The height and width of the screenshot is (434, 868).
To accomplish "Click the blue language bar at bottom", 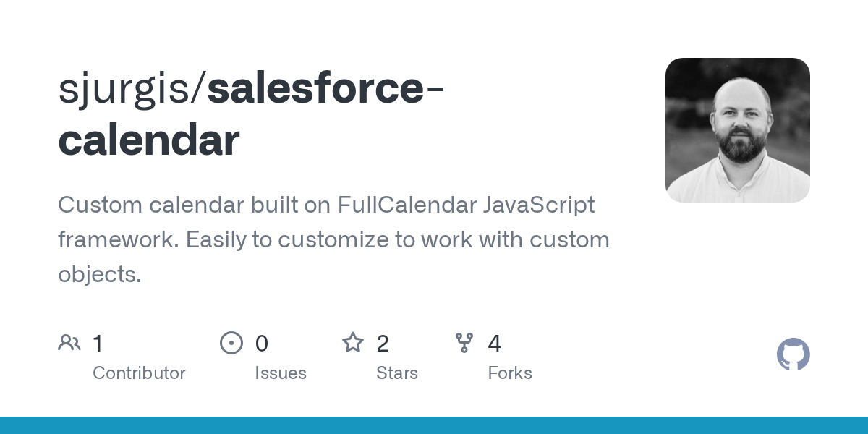I will tap(434, 425).
